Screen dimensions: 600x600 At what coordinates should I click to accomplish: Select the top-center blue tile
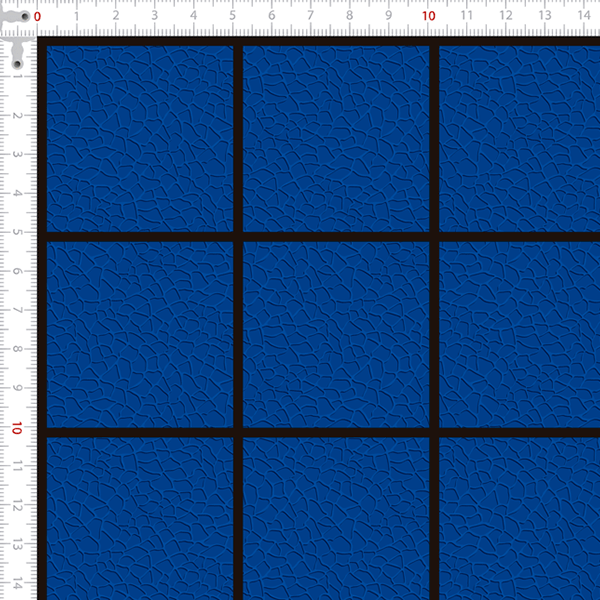tap(336, 138)
